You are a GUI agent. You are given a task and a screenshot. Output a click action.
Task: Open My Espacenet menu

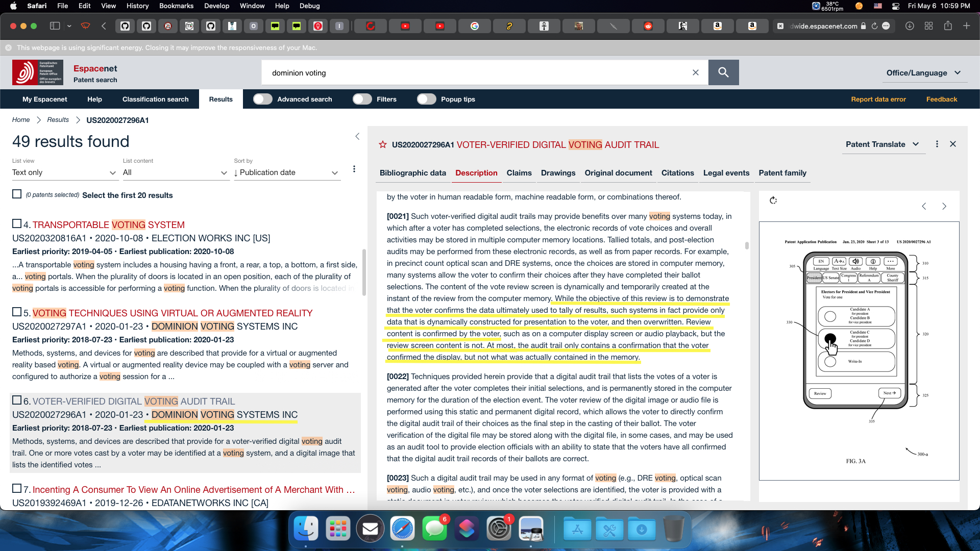45,99
